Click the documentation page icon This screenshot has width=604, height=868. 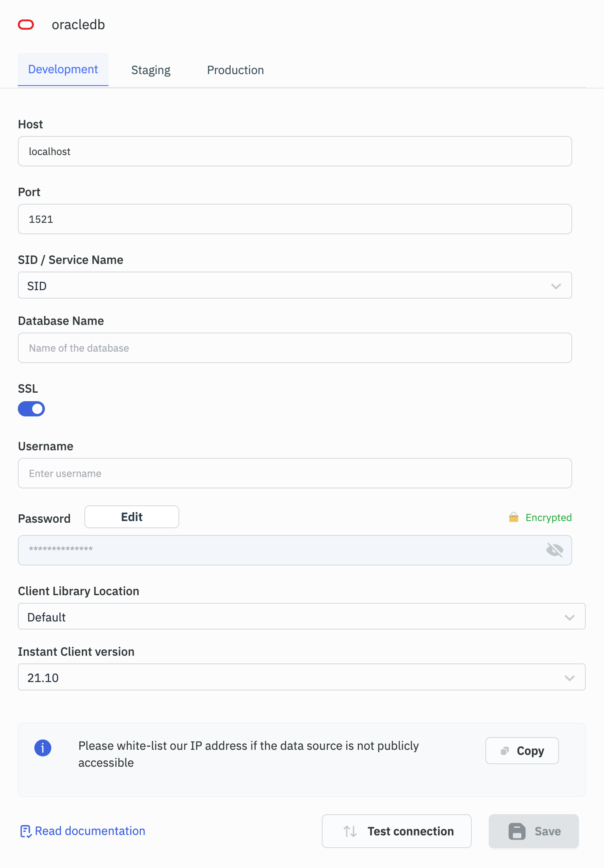tap(25, 832)
